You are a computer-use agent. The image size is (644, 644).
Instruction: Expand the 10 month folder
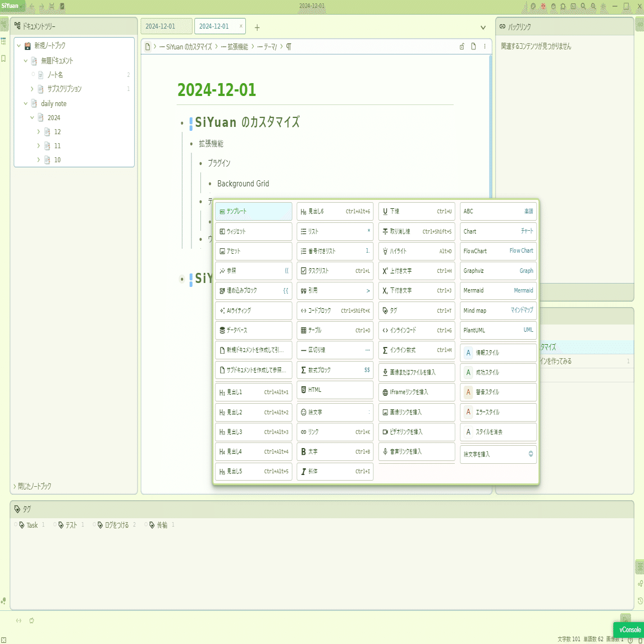(39, 159)
